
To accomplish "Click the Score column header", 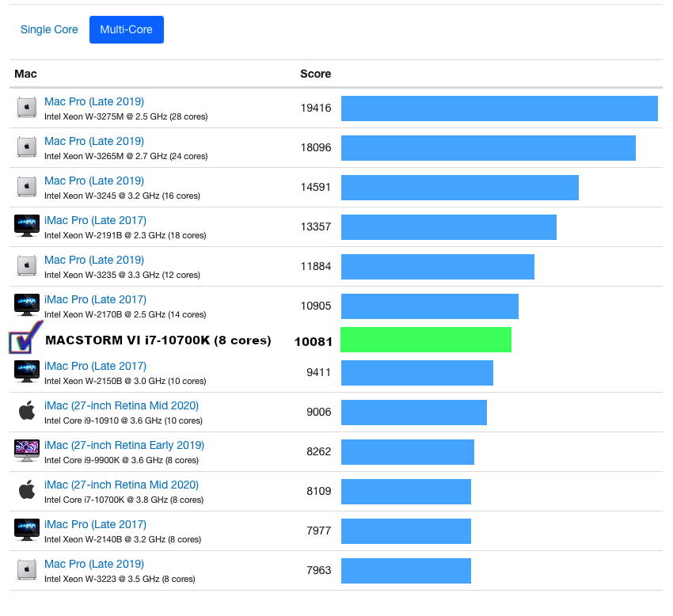I will click(315, 74).
